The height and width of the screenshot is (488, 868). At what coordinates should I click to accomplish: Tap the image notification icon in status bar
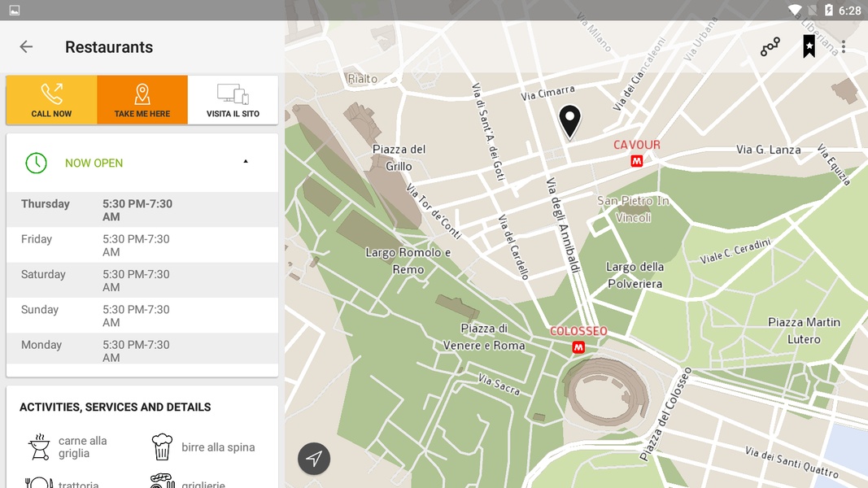(x=15, y=11)
